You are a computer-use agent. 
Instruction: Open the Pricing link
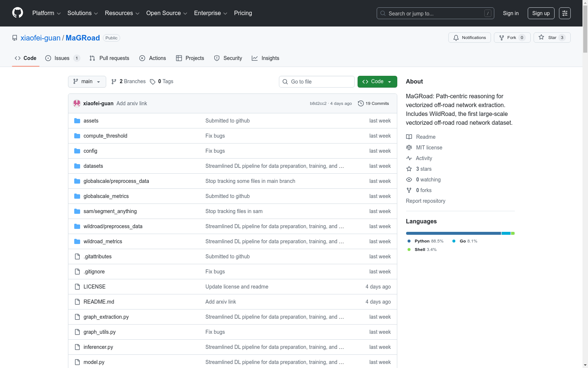tap(243, 13)
